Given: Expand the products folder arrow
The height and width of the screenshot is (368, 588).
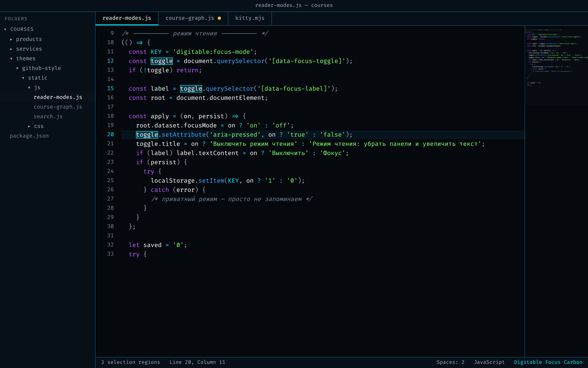Looking at the screenshot, I should click(x=11, y=40).
